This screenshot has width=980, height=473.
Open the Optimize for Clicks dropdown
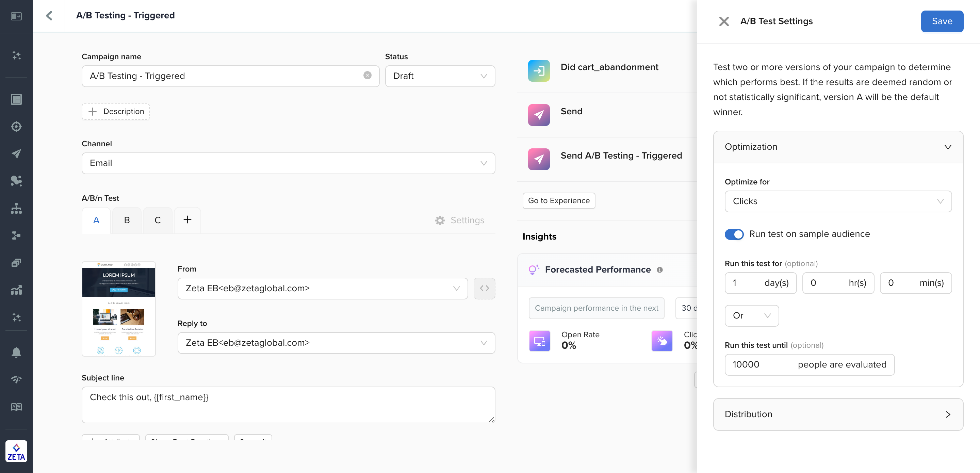coord(838,201)
